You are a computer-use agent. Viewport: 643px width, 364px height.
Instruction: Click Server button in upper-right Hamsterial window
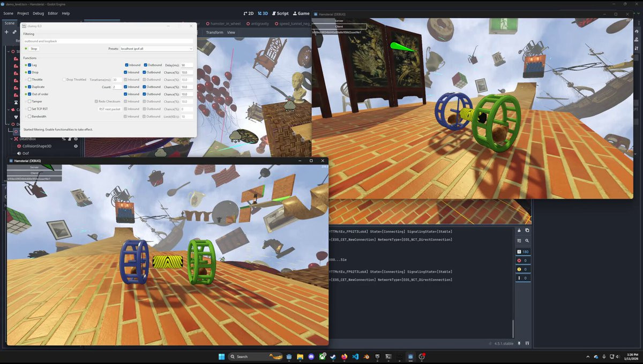coord(339,21)
